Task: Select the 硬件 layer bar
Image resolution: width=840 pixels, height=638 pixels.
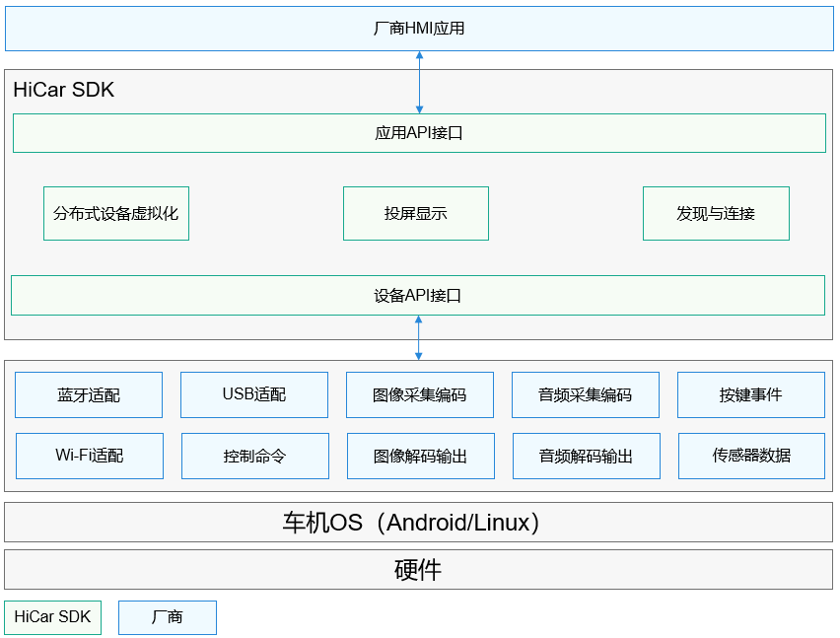Action: point(419,570)
